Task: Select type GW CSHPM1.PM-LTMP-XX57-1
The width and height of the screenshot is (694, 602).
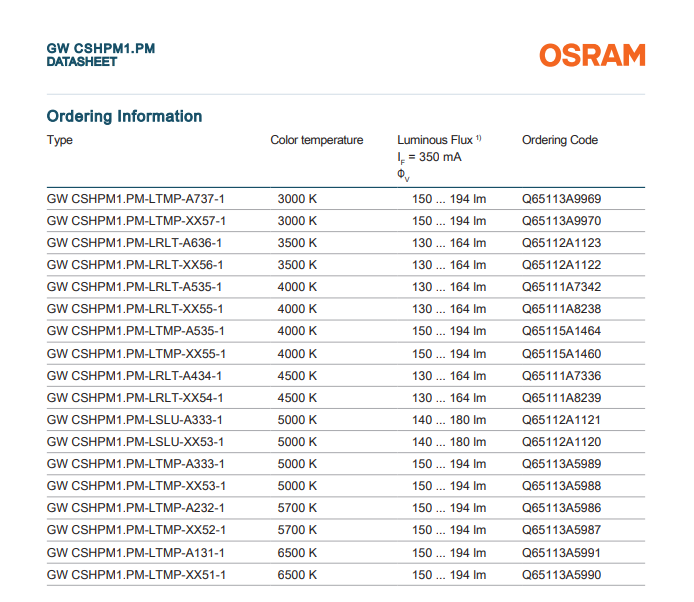Action: (136, 221)
